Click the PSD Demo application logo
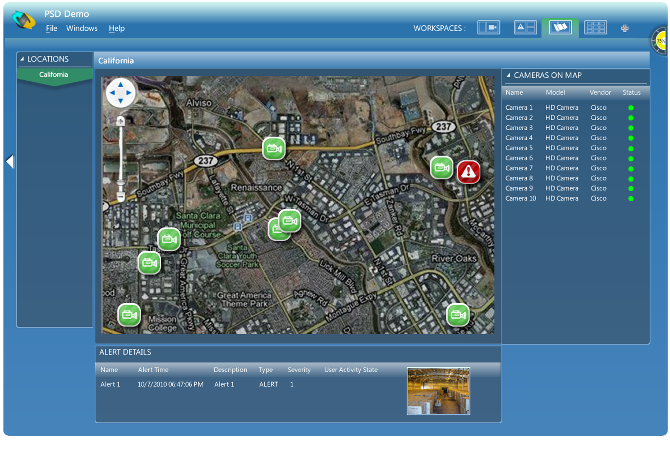 (24, 20)
